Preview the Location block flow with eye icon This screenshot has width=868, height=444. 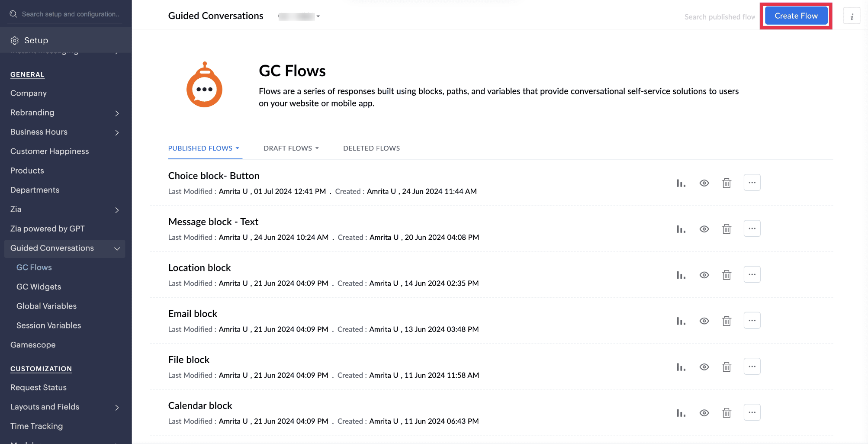click(704, 275)
